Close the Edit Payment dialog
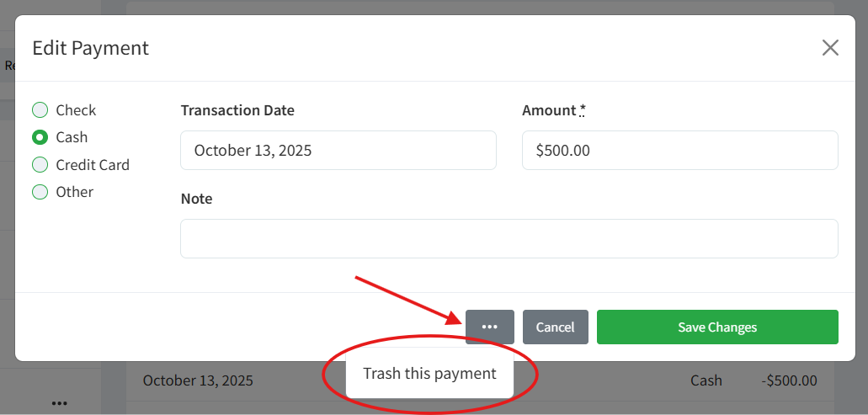The width and height of the screenshot is (868, 415). tap(830, 48)
